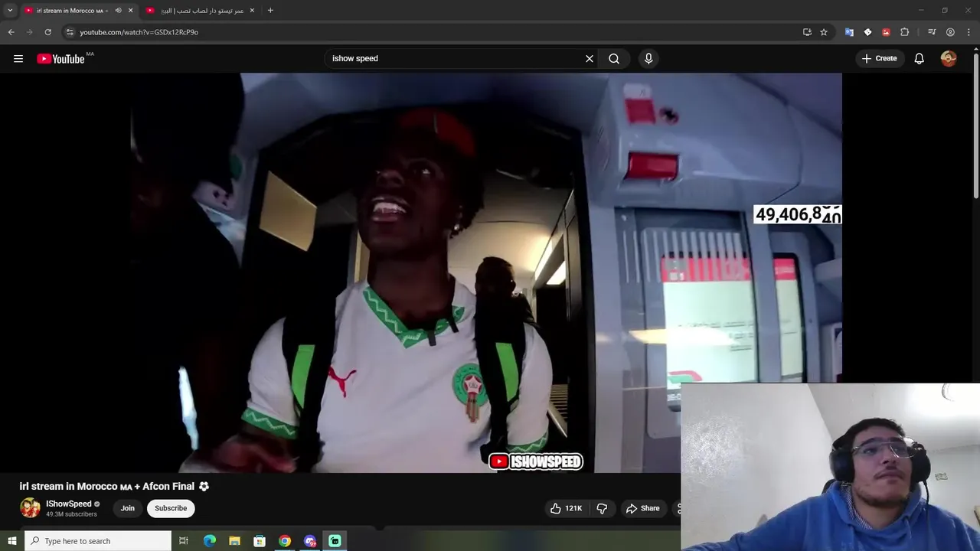Run the search with the magnifier button
Screen dimensions: 980x551
[x=614, y=59]
